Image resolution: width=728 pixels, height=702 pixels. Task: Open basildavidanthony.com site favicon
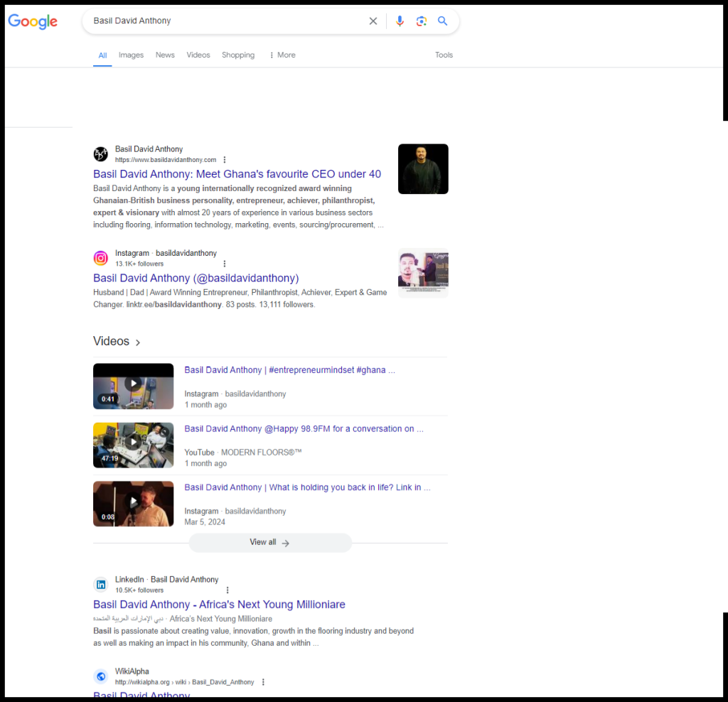tap(101, 153)
